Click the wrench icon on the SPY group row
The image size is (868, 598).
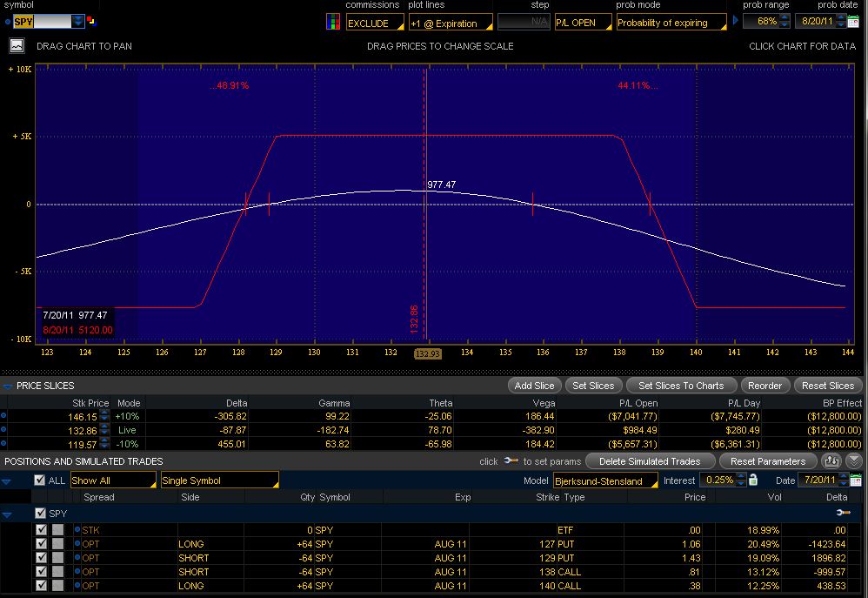[843, 513]
